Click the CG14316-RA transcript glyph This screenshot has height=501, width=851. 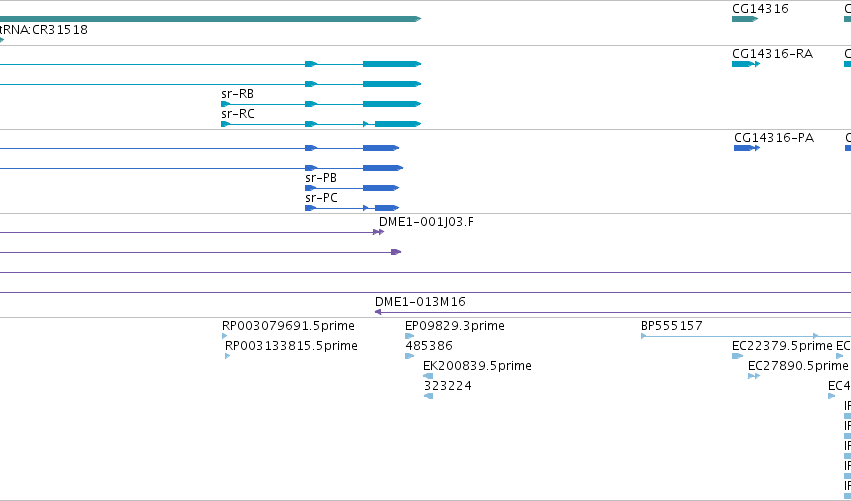[x=746, y=64]
